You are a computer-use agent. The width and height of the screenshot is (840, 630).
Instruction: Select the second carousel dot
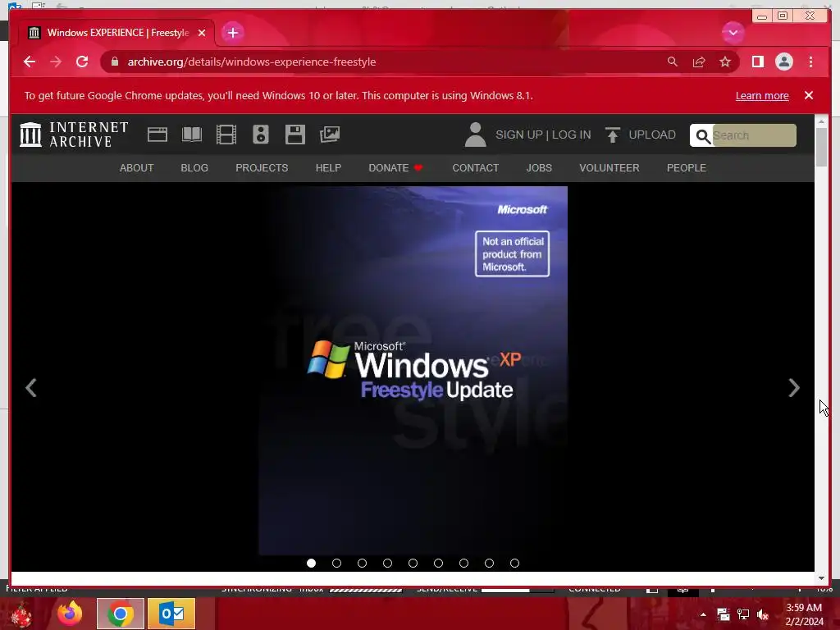(x=336, y=563)
